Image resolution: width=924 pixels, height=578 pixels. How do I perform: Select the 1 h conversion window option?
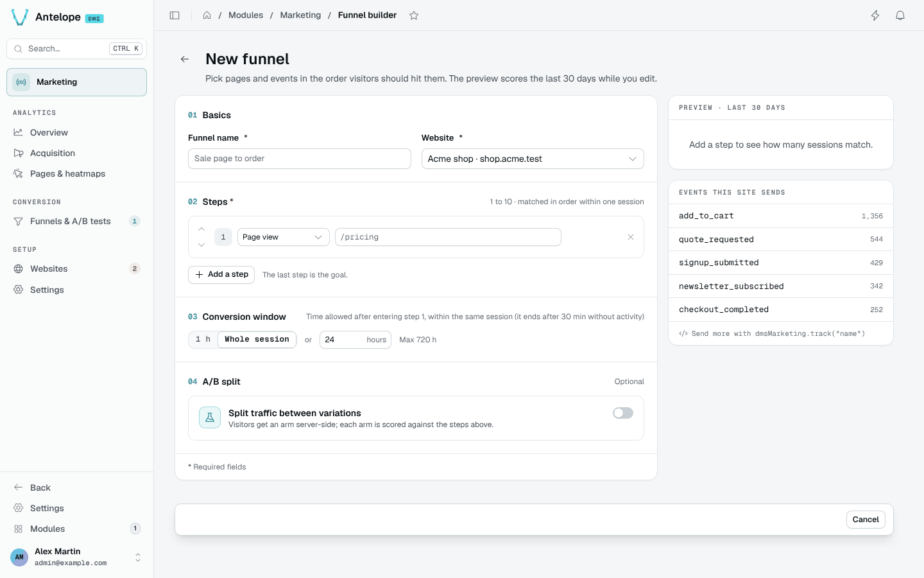click(x=203, y=340)
